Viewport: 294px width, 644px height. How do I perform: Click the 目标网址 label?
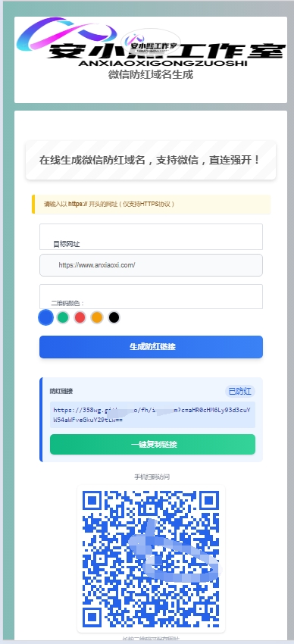67,244
